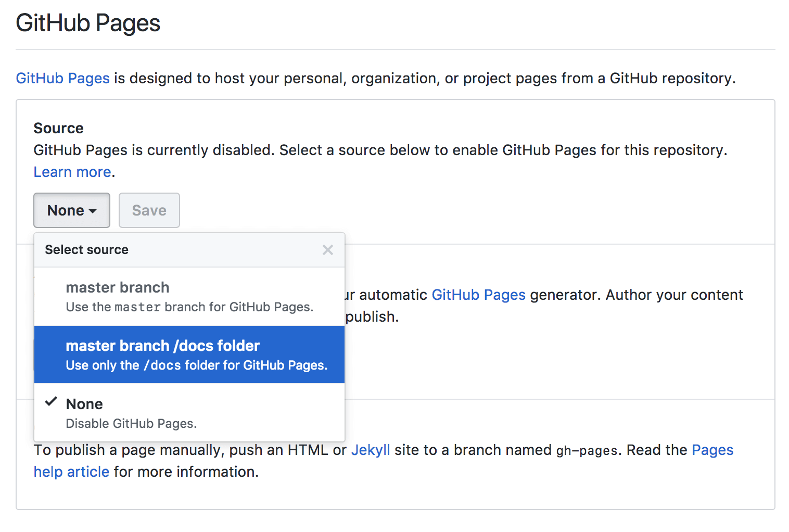Click 'Use the master branch for GitHub Pages.' description

(x=189, y=307)
